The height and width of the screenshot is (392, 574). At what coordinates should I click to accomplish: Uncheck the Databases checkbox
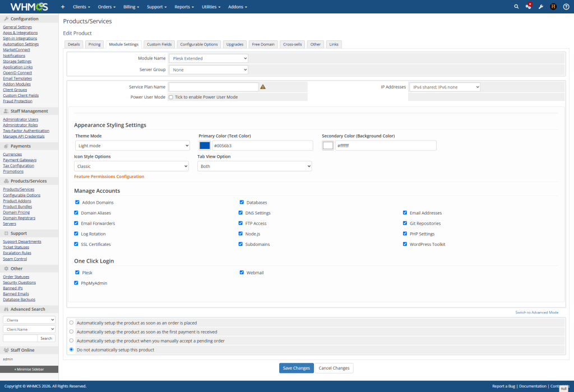(242, 202)
